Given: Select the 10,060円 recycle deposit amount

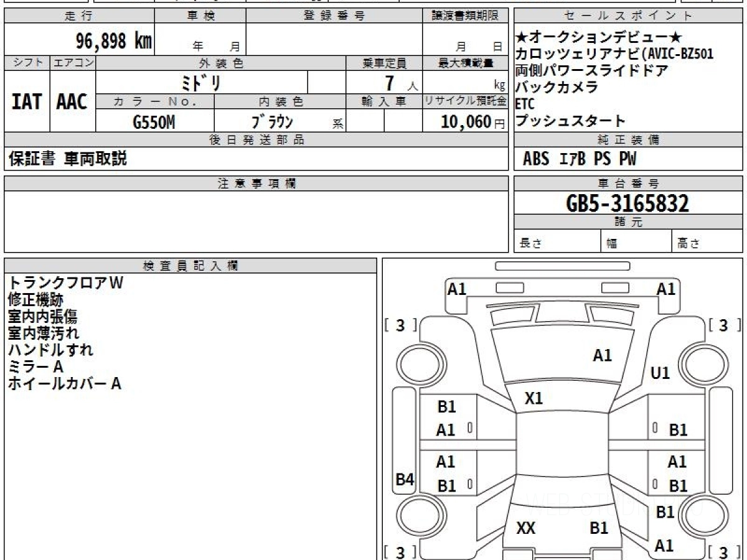Looking at the screenshot, I should click(472, 122).
